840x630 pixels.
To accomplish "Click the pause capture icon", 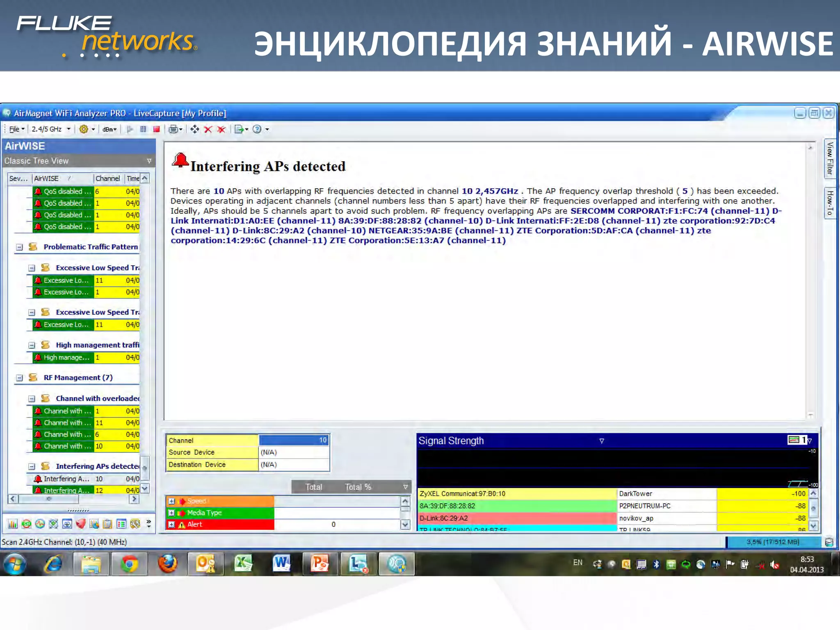I will (143, 129).
